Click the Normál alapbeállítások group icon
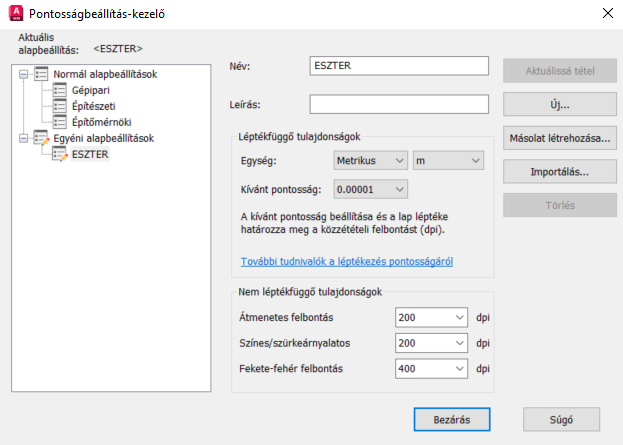This screenshot has width=623, height=445. tap(41, 74)
